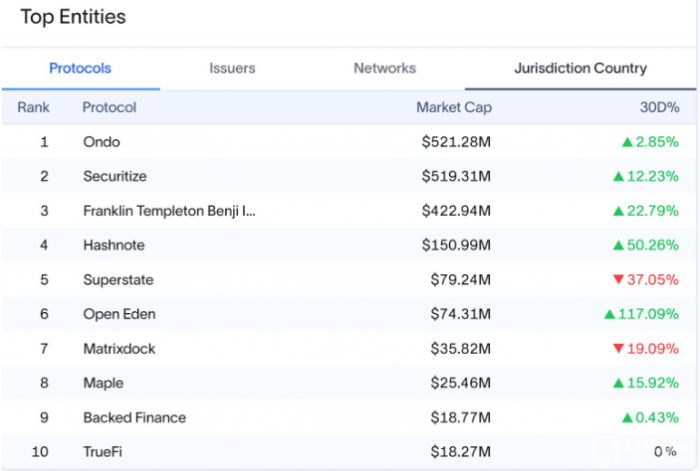
Task: Sort table by 30D% column header
Action: (x=659, y=107)
